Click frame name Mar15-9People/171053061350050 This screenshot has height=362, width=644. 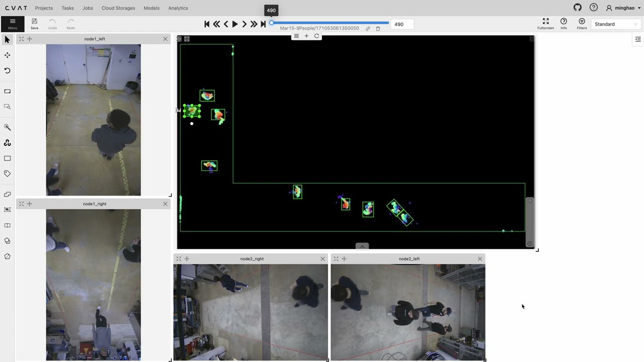319,29
